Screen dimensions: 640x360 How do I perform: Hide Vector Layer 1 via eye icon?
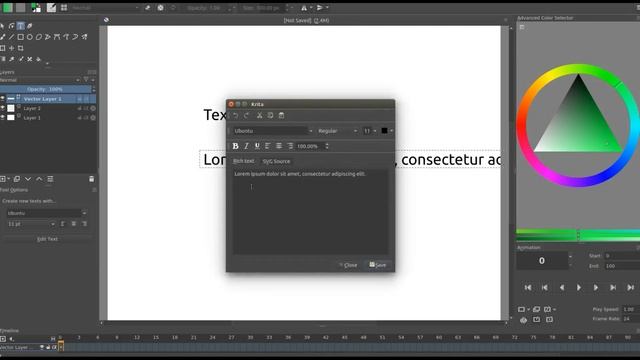2,99
